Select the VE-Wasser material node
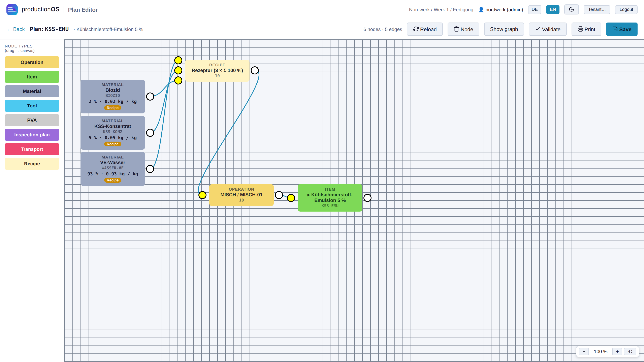This screenshot has width=644, height=362. 113,169
